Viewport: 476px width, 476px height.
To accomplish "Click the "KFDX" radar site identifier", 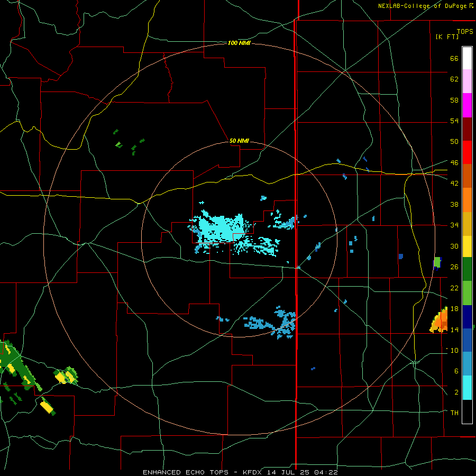I will click(x=253, y=472).
